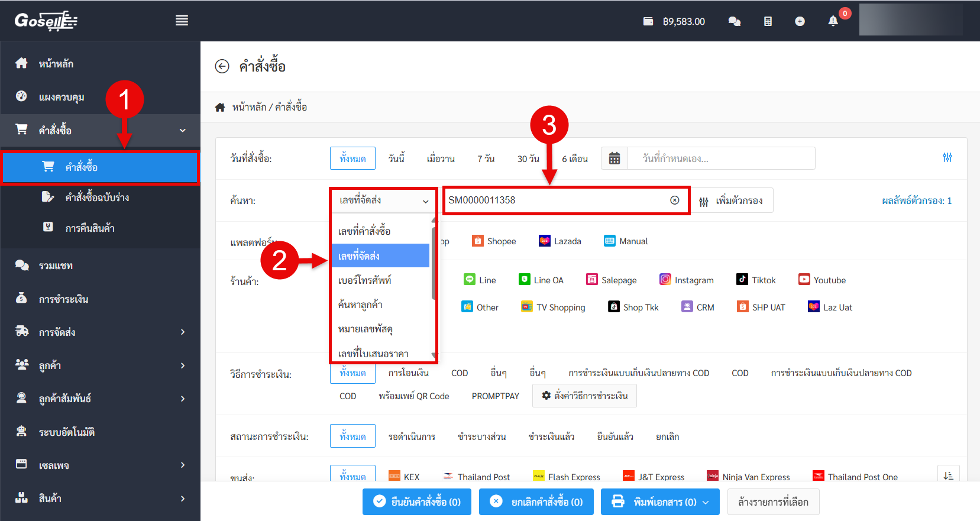Expand the การจัดส่ง sidebar menu

pyautogui.click(x=101, y=332)
